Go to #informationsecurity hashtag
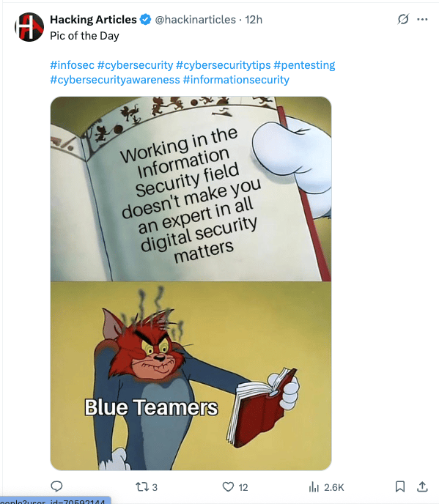 coord(236,80)
